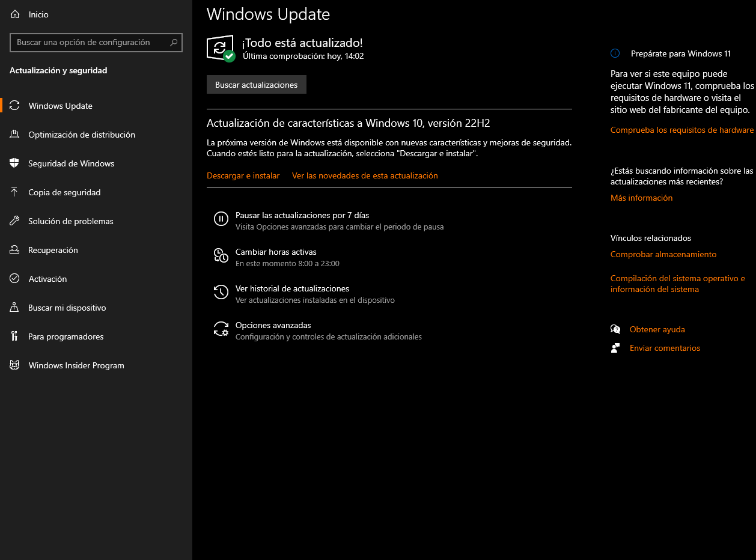The height and width of the screenshot is (560, 756).
Task: Click the Windows Update sync icon in sidebar
Action: click(15, 106)
